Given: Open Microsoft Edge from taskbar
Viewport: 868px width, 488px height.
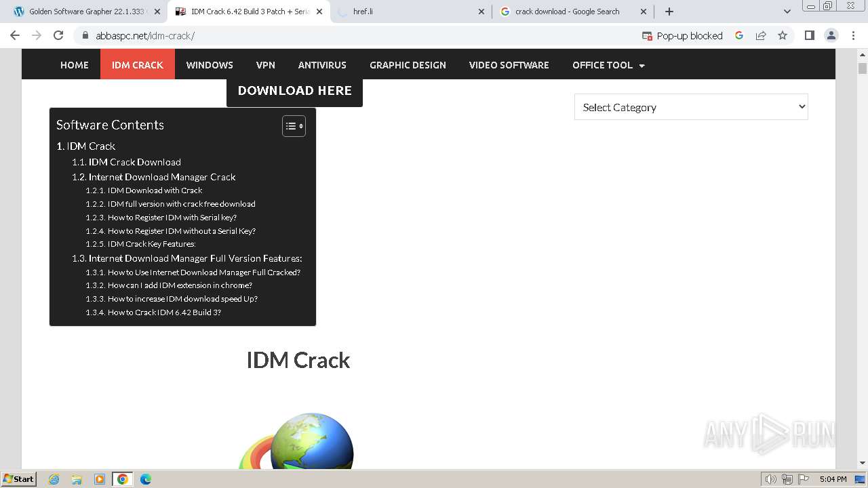Looking at the screenshot, I should point(146,479).
